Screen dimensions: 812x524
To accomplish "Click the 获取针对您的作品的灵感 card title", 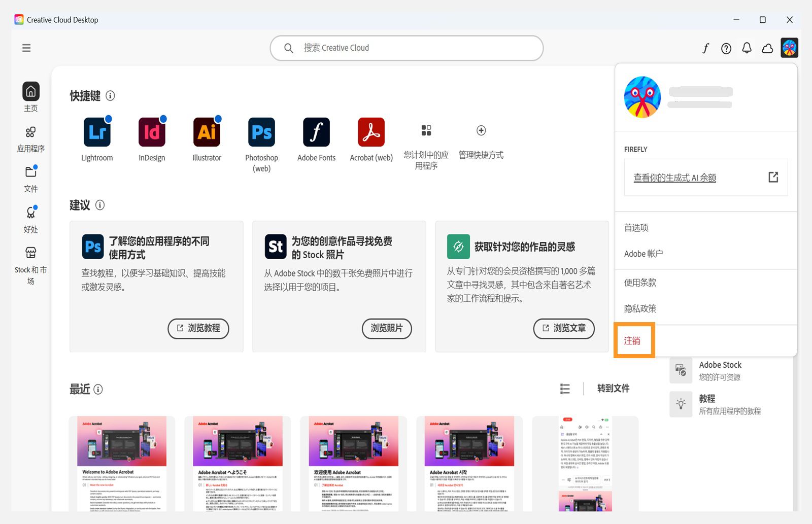I will [x=525, y=247].
